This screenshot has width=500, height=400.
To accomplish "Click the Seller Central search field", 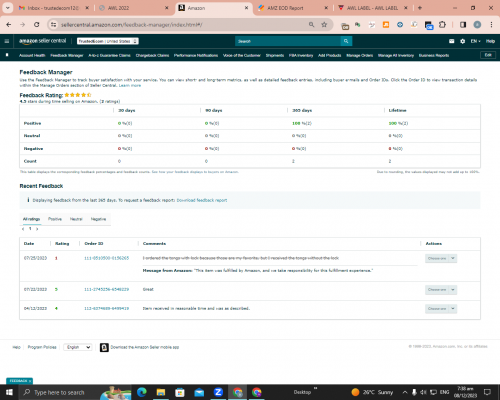I will pos(288,41).
